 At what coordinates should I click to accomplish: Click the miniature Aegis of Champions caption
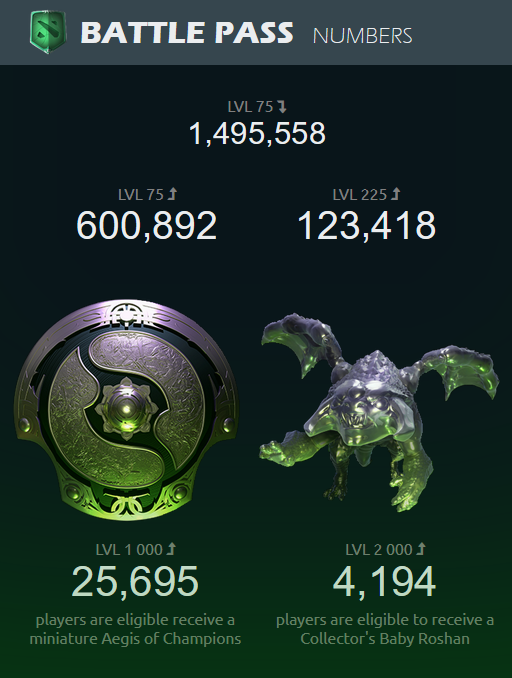click(x=135, y=629)
